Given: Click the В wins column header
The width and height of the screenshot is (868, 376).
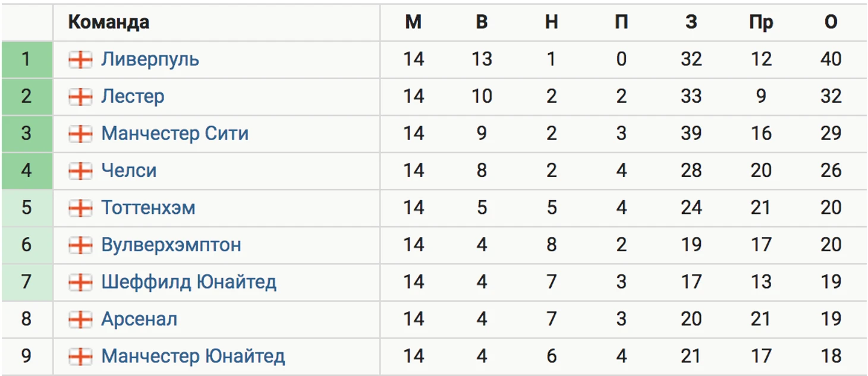Looking at the screenshot, I should [482, 23].
